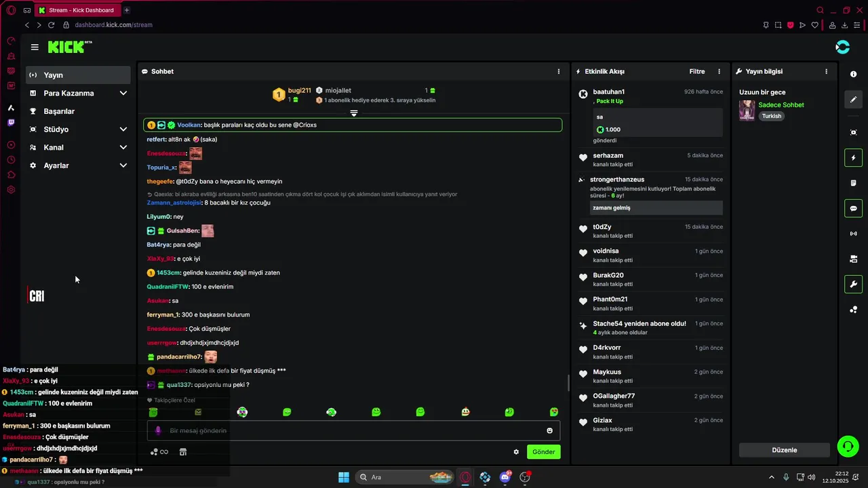Open strongerthanzeus subscription entry
The width and height of the screenshot is (868, 488).
(650, 195)
